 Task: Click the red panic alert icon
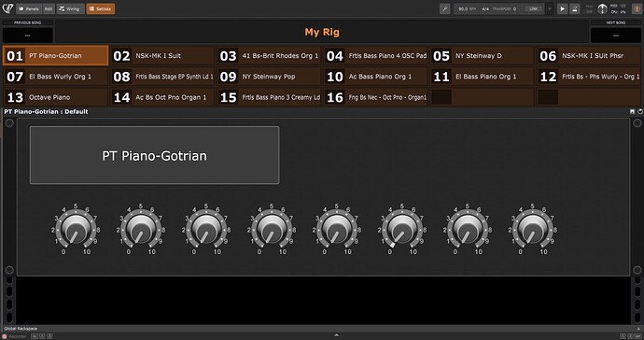637,8
